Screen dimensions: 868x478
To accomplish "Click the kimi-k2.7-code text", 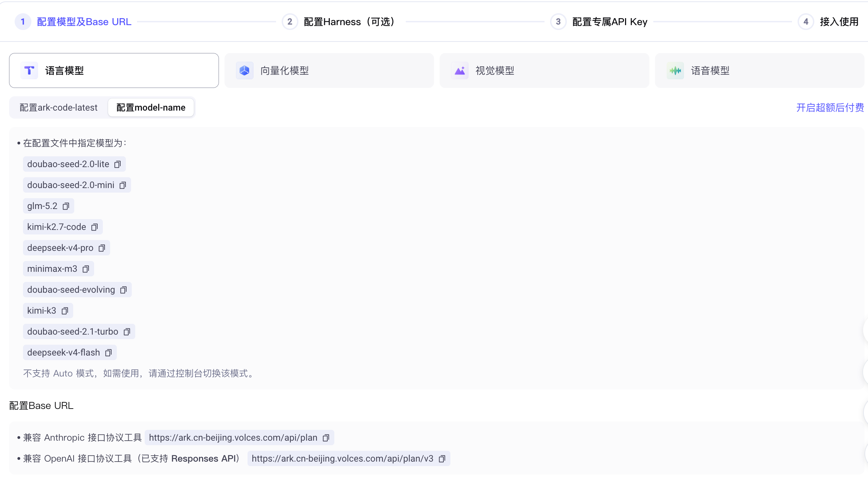I will pos(56,227).
